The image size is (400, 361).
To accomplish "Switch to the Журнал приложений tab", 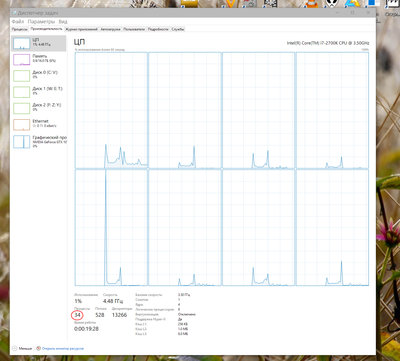I will [x=82, y=29].
